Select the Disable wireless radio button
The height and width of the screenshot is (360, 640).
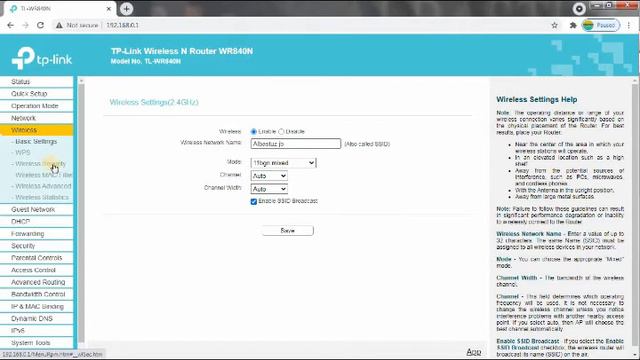[281, 132]
